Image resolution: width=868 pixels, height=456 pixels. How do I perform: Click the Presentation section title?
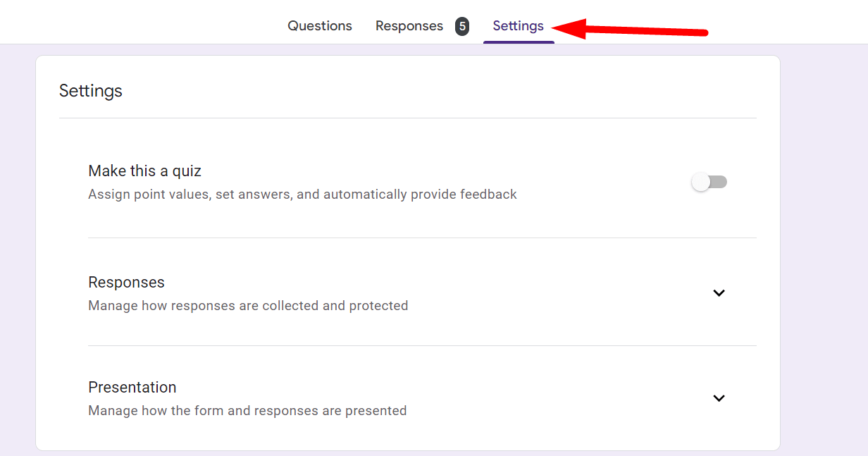132,387
